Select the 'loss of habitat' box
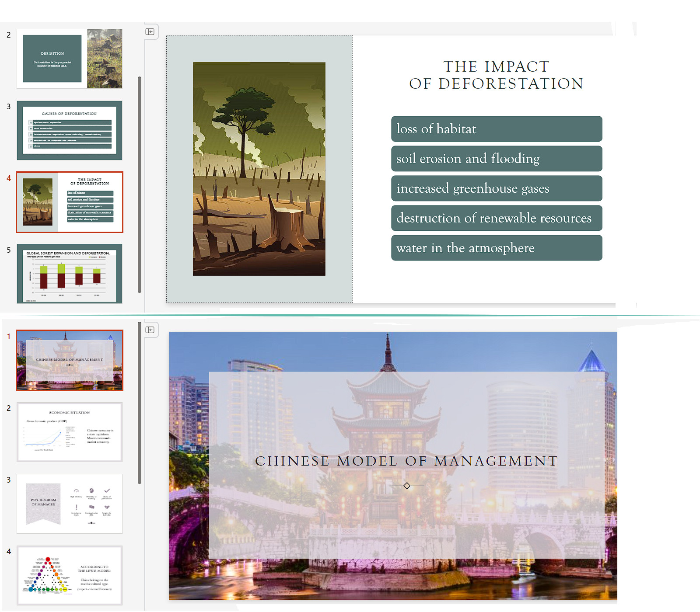This screenshot has width=700, height=612. [497, 129]
